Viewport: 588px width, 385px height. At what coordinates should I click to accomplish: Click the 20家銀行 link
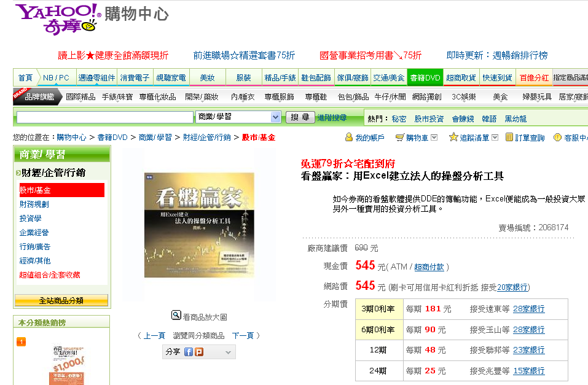coord(512,287)
